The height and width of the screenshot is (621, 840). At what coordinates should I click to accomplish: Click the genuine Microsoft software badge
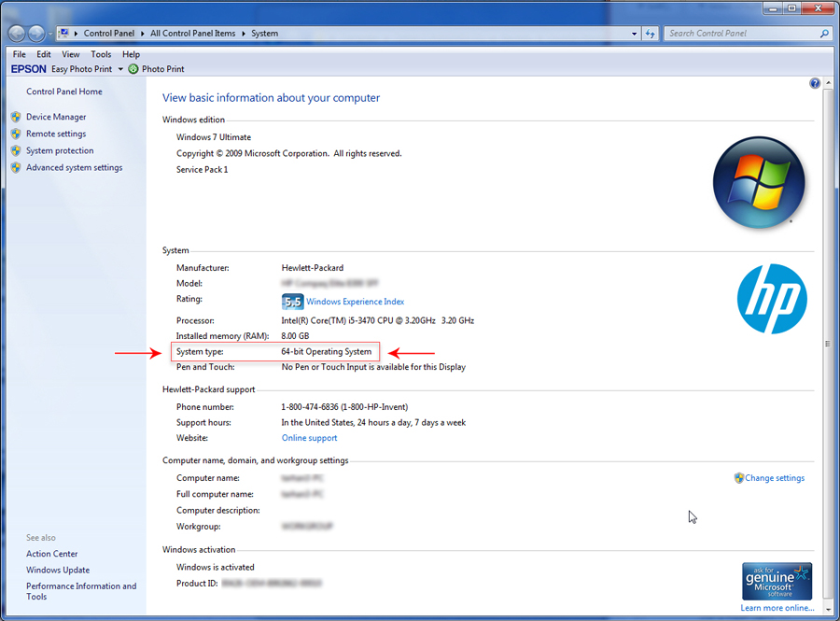pos(777,581)
